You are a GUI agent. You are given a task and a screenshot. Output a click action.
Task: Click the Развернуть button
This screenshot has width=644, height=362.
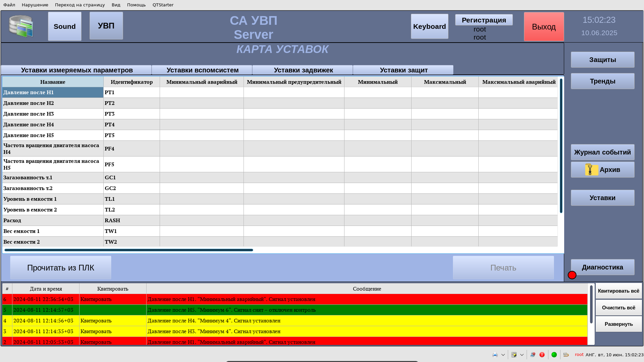click(619, 324)
